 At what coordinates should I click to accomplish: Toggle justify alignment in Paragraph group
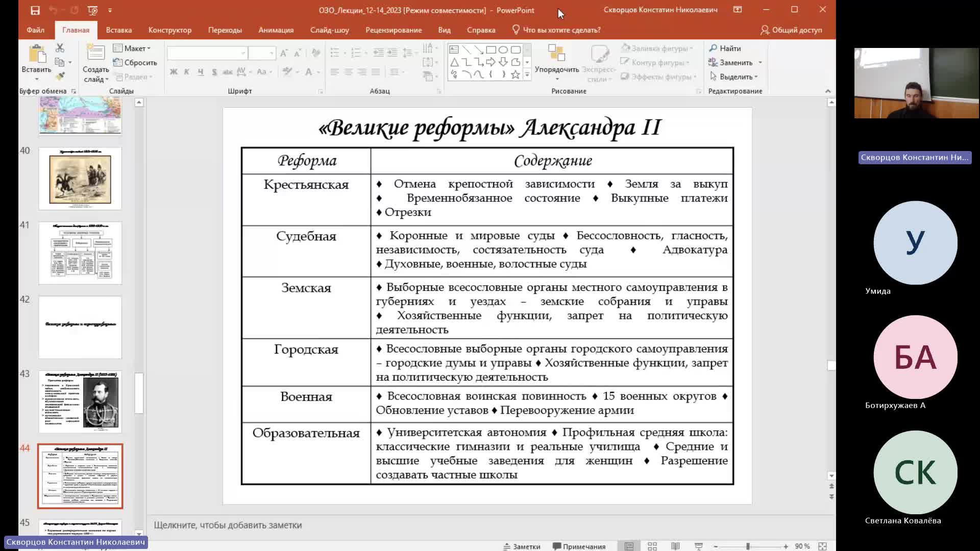click(x=376, y=72)
